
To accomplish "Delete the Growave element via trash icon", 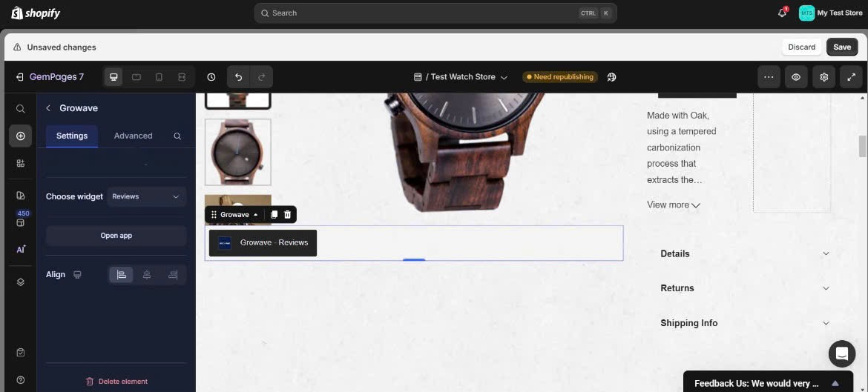I will tap(288, 215).
